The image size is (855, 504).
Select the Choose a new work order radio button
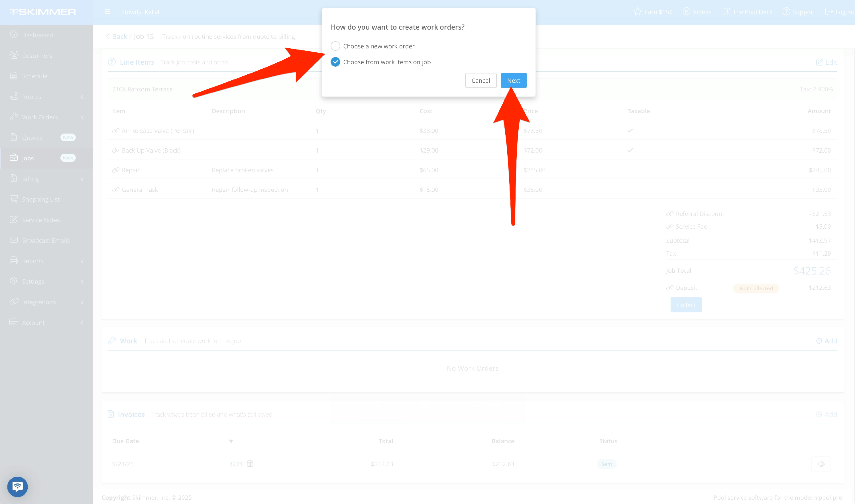pos(335,46)
